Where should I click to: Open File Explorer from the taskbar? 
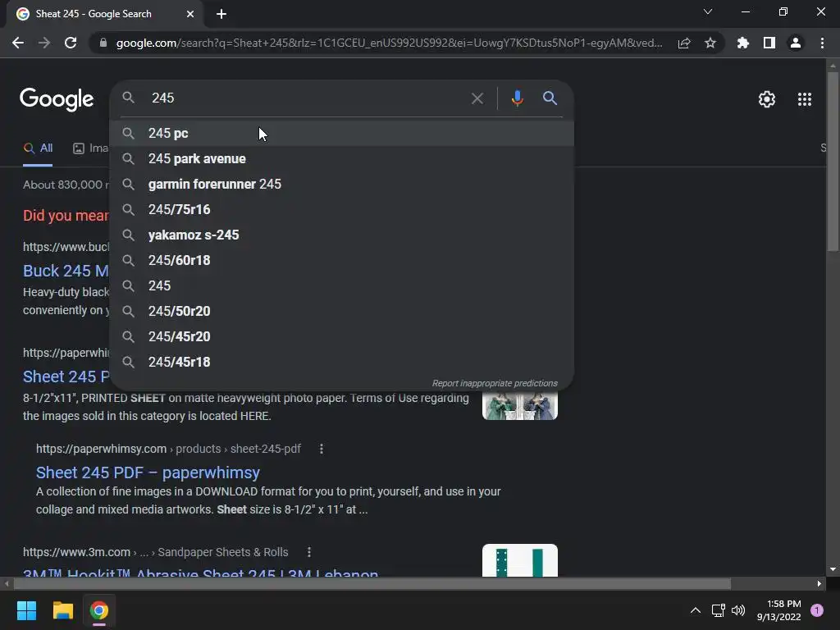[x=62, y=610]
